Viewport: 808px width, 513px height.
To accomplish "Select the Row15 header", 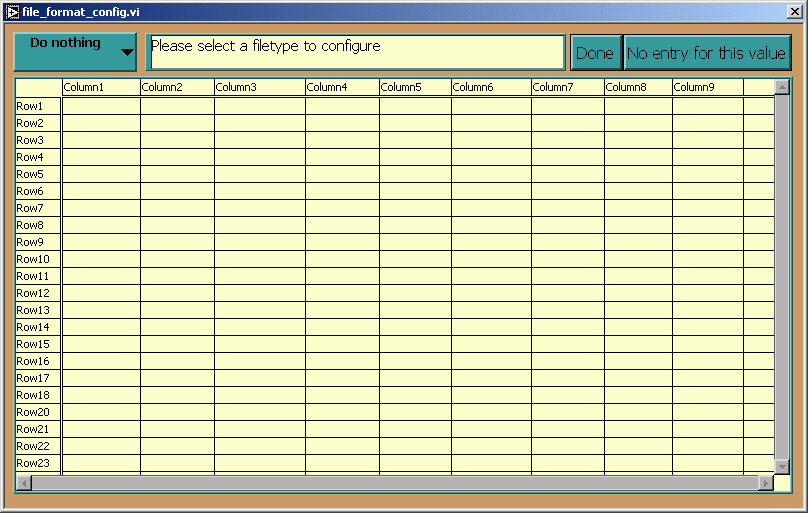I will 38,344.
